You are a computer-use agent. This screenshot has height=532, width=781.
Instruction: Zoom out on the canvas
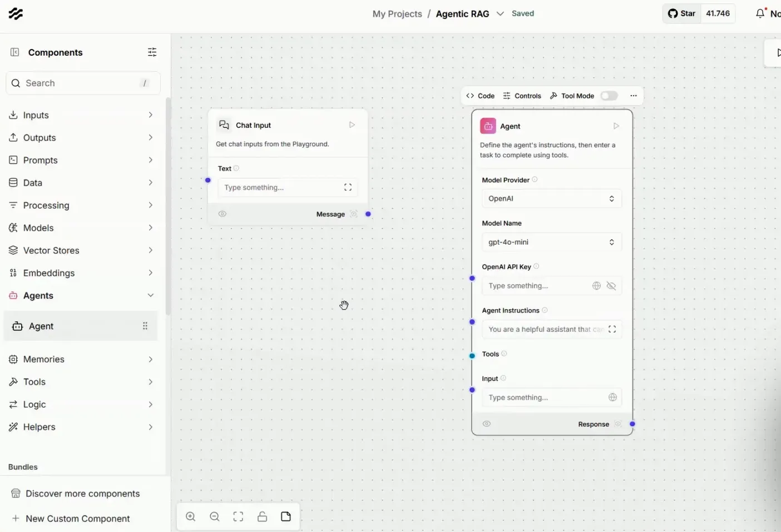pos(215,516)
